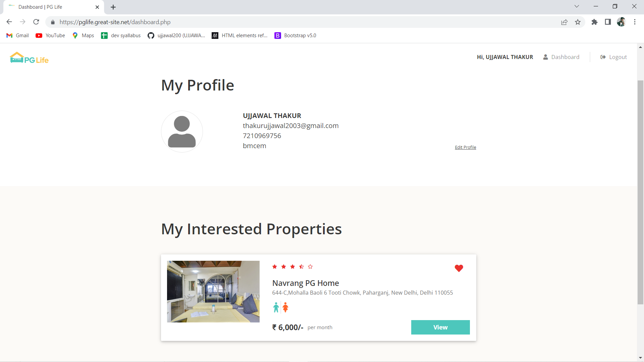Open the browser Extensions puzzle icon

tap(594, 22)
